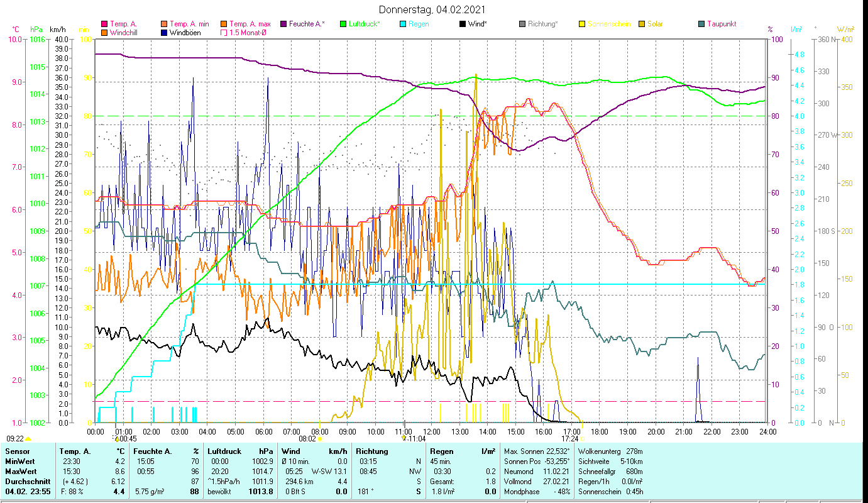Click the 'Wolkenunterg. 278m' entry
Screen dimensions: 868x503
610,451
